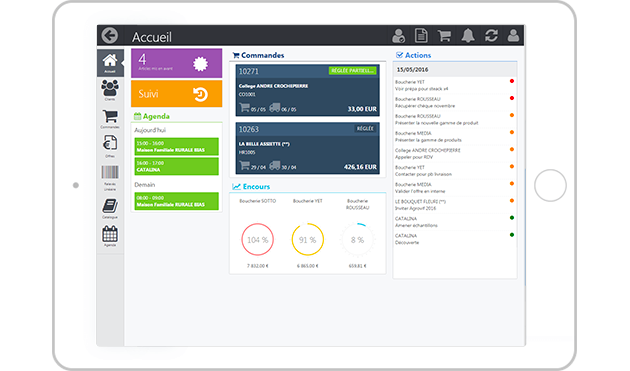
Task: Click the document icon in header
Action: (421, 35)
